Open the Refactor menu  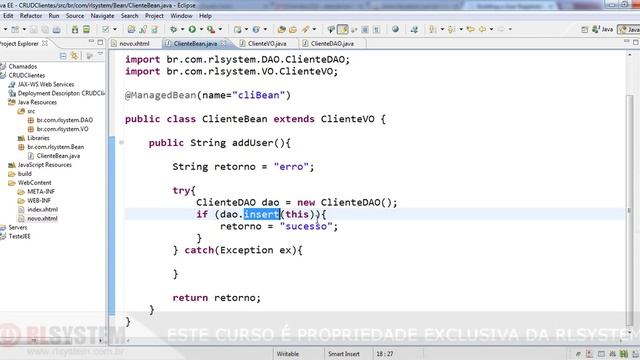pyautogui.click(x=31, y=16)
